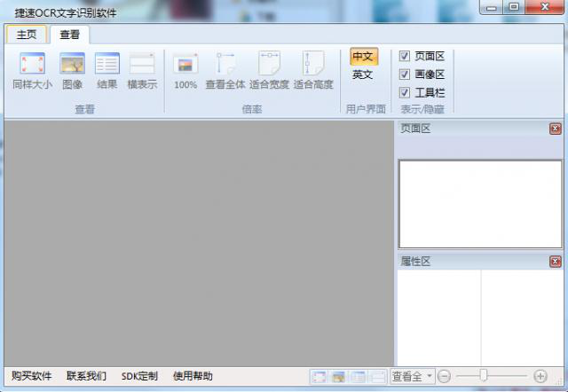Click the 查看全体 zoom icon
Viewport: 568px width, 392px height.
225,71
